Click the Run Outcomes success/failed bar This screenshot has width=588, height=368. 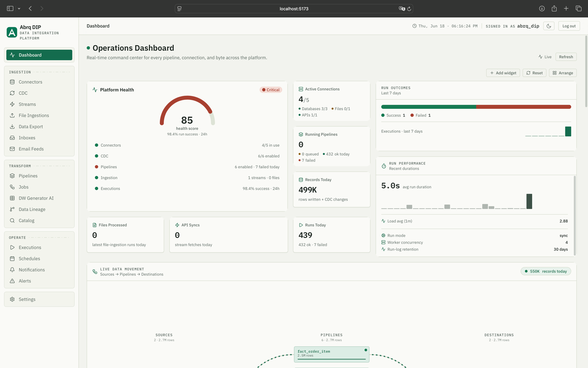(x=476, y=107)
